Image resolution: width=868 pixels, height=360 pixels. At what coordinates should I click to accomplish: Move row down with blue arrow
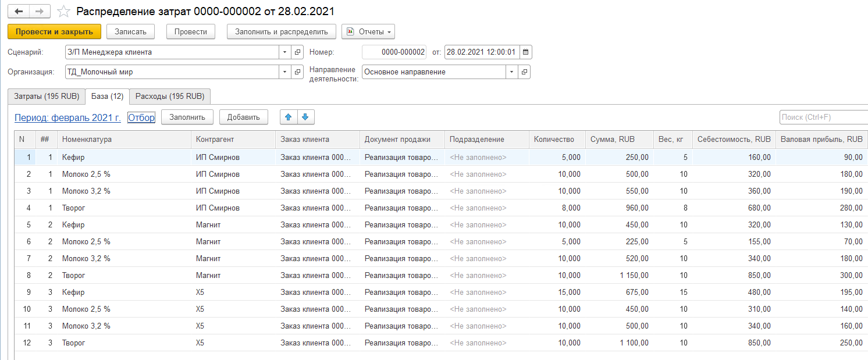305,117
